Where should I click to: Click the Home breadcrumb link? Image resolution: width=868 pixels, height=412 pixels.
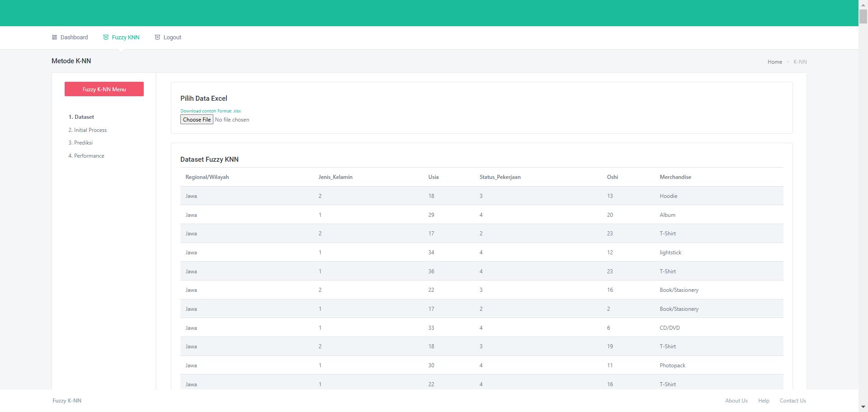coord(774,62)
